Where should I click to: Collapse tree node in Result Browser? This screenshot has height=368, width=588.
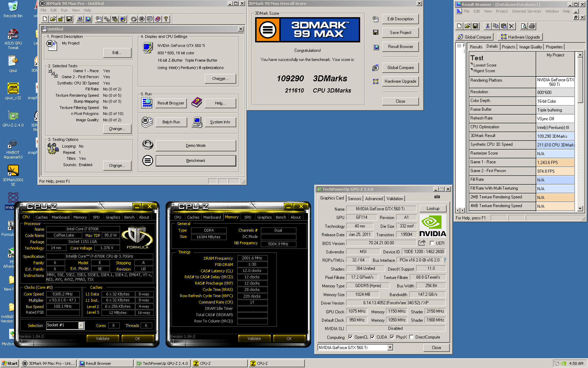tap(458, 46)
